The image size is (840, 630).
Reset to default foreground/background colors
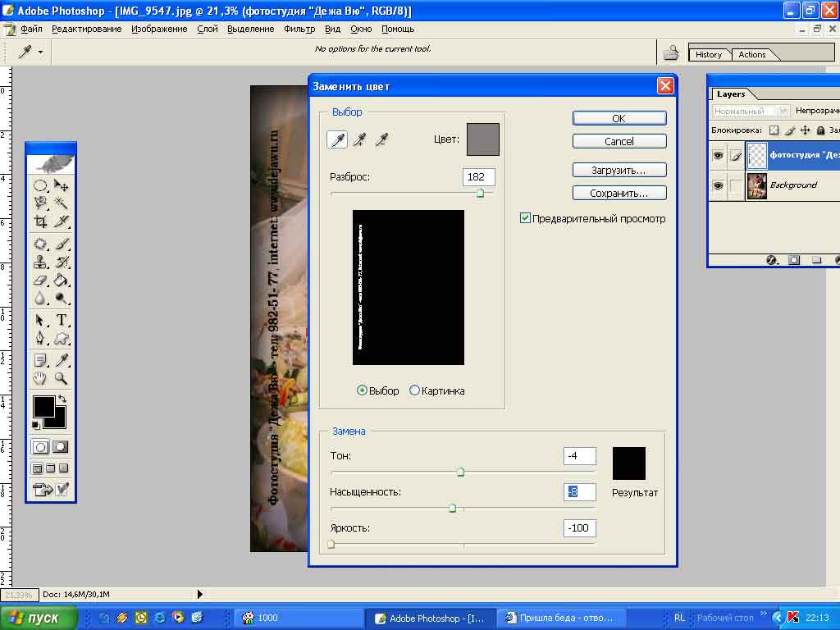(x=36, y=426)
